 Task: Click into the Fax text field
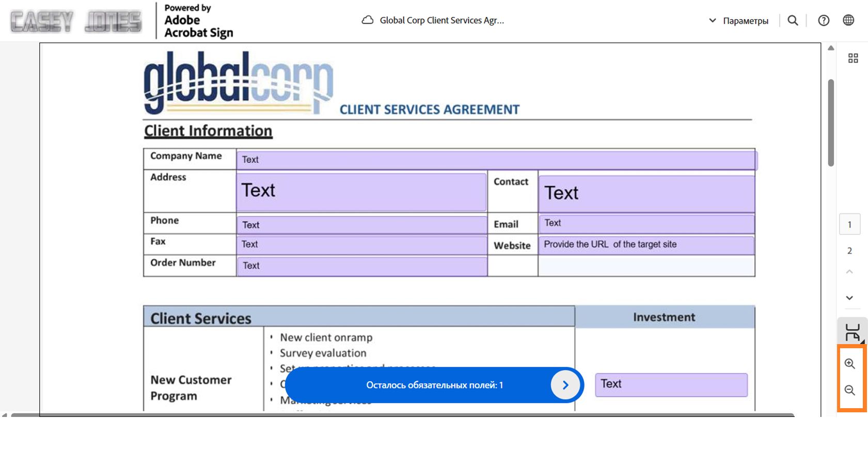361,244
